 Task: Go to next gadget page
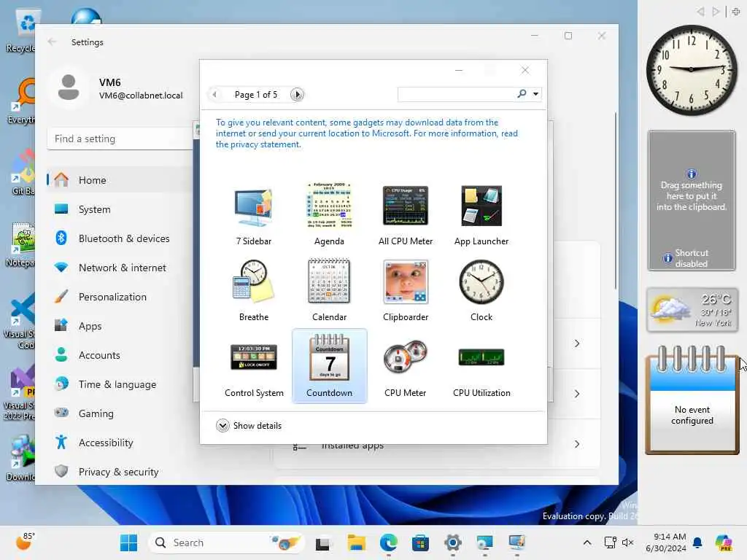point(298,94)
